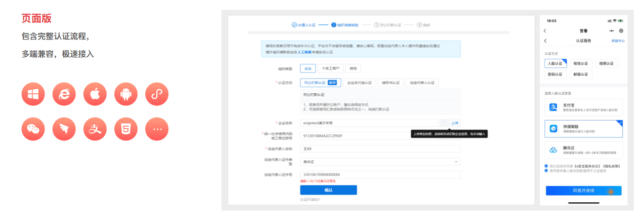Choose 法定代表人认证 verification method
The width and height of the screenshot is (644, 219).
point(422,83)
